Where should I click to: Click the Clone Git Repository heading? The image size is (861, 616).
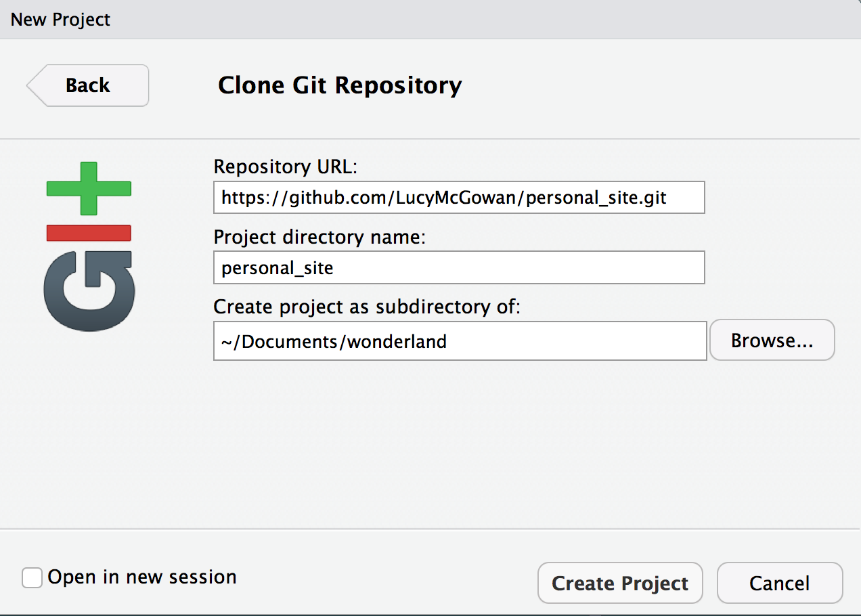340,86
